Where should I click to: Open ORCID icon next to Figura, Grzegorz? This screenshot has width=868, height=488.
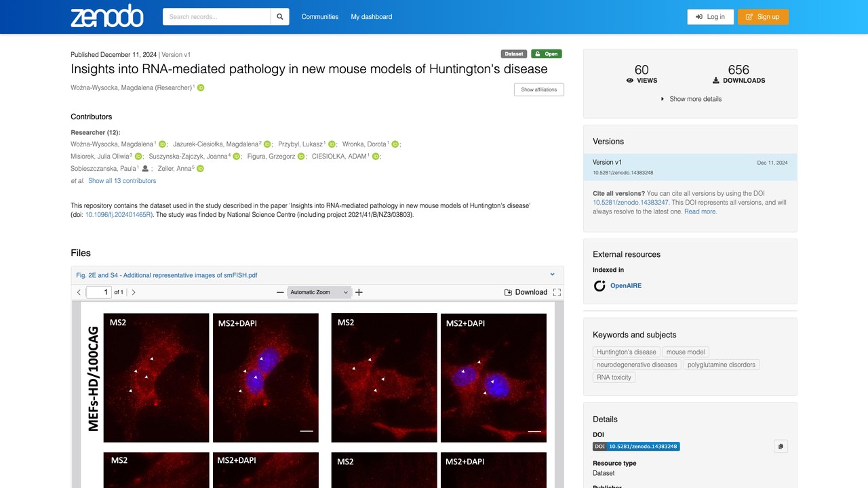click(x=301, y=157)
